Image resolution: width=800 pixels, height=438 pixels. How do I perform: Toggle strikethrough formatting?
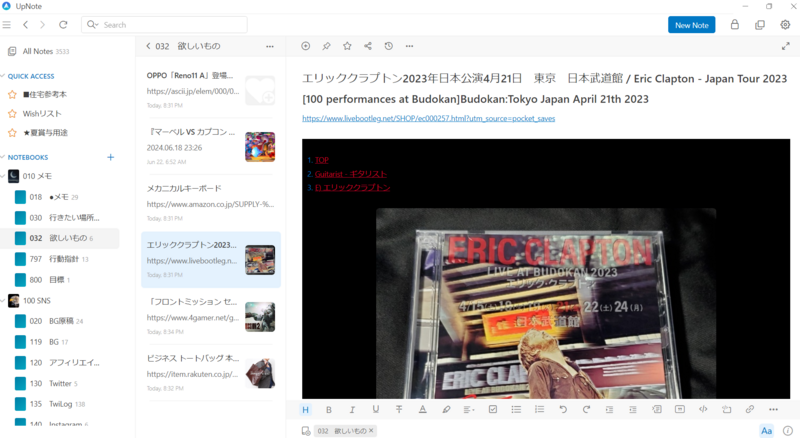coord(399,409)
